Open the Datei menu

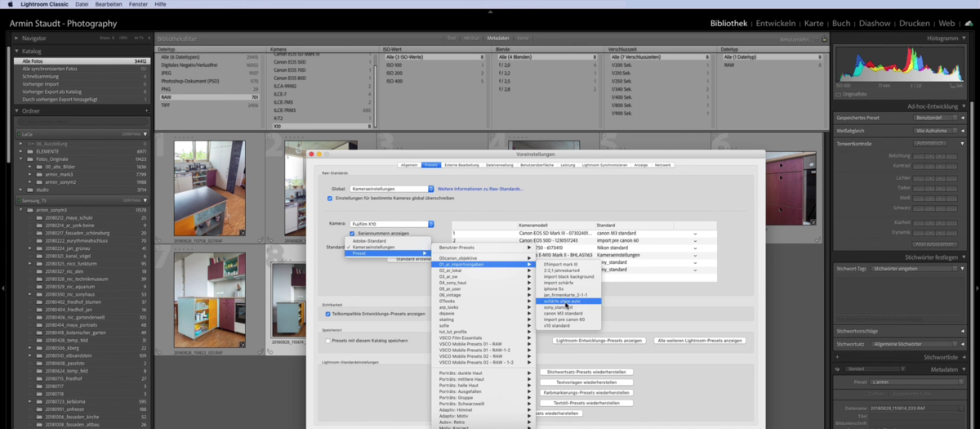tap(82, 4)
